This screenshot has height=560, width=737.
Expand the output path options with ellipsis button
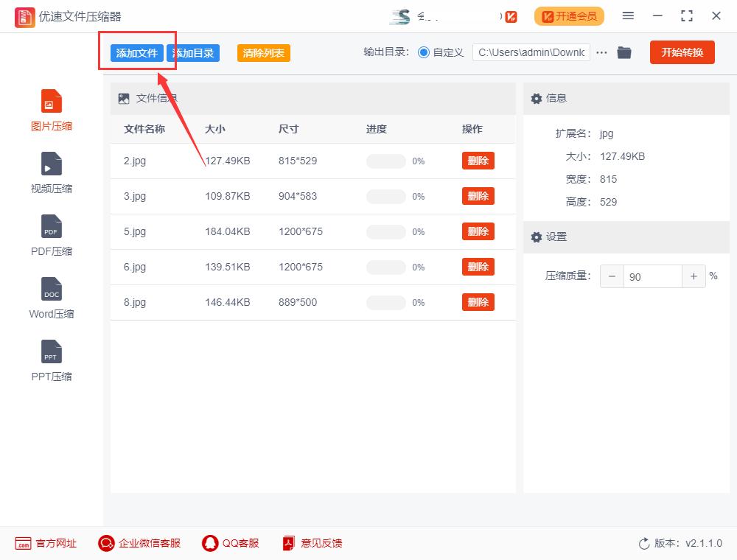click(x=601, y=52)
